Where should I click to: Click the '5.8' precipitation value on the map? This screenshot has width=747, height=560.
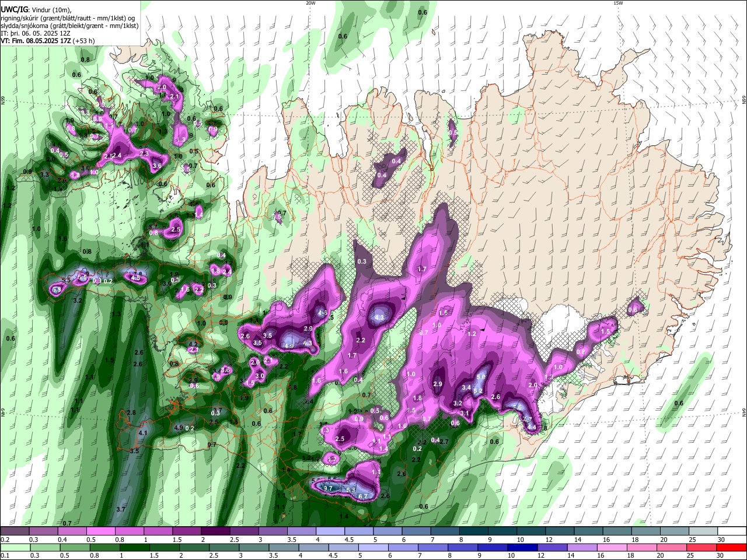pos(57,289)
